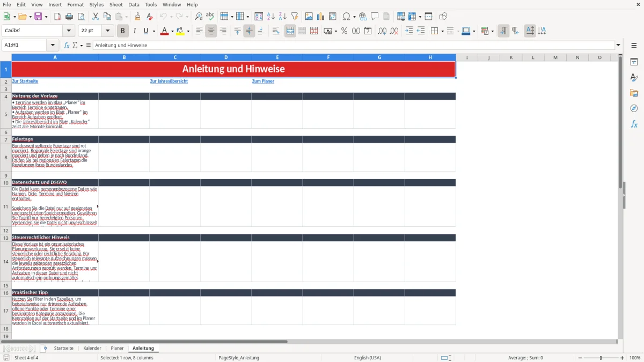Click the Cut scissors icon

pos(96,17)
